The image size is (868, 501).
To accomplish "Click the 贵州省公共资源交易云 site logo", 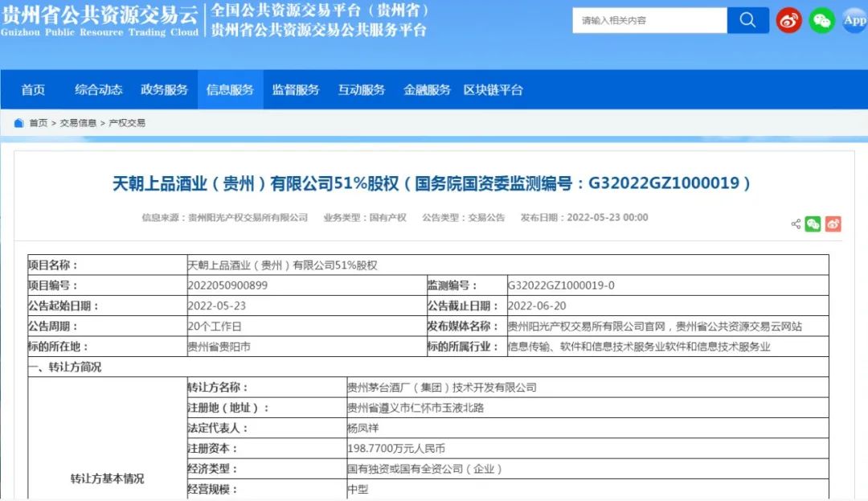I will 100,20.
